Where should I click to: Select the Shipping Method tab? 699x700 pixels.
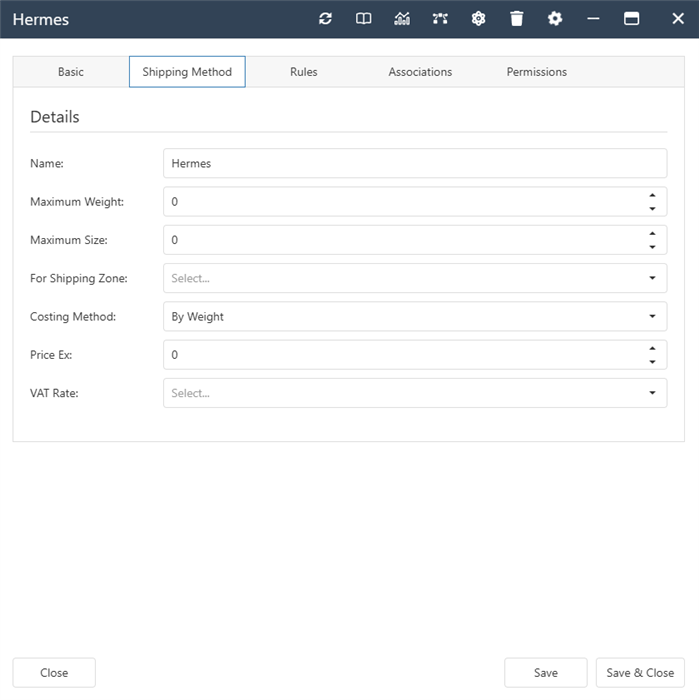(x=187, y=72)
